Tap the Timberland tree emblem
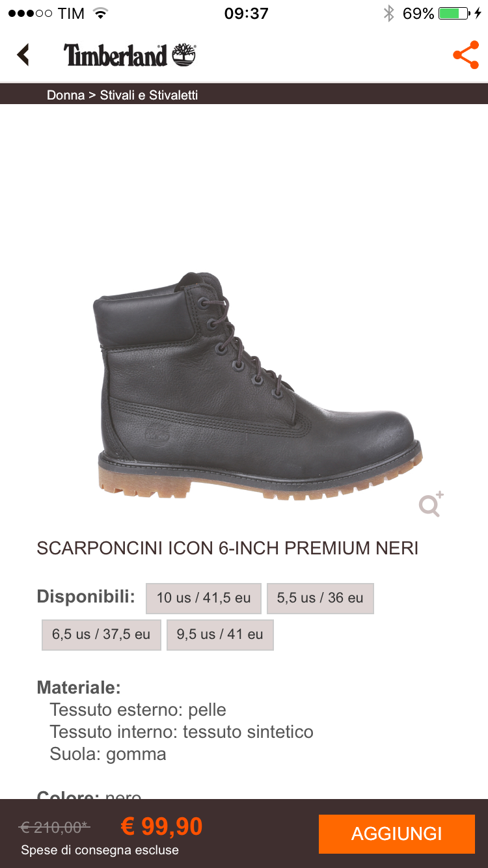The height and width of the screenshot is (868, 488). [184, 55]
